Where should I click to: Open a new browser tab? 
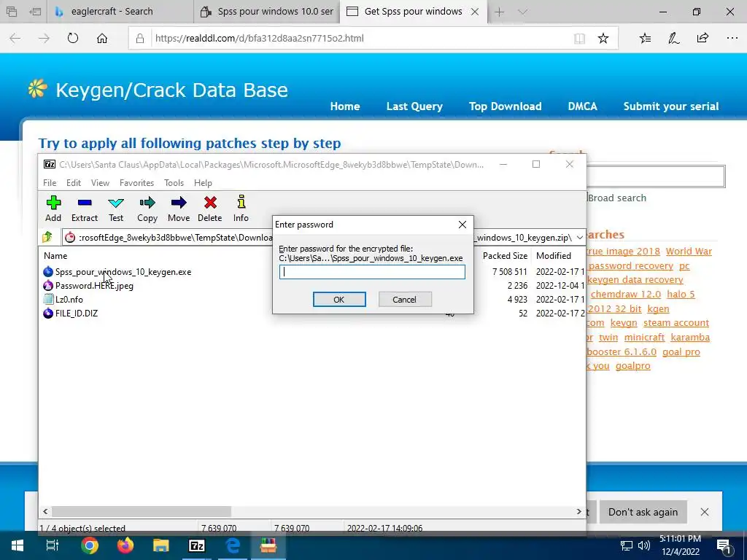pos(499,12)
